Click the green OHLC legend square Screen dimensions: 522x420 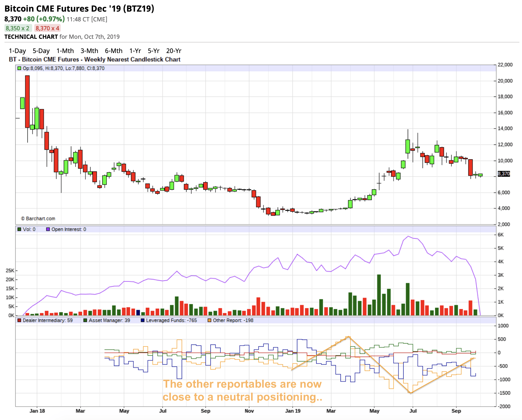(x=19, y=68)
